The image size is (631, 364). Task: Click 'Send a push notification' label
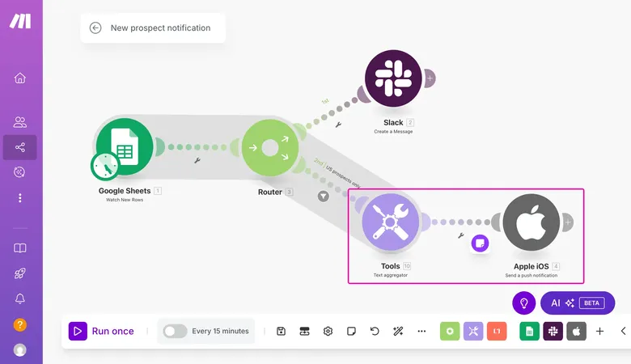click(x=531, y=275)
